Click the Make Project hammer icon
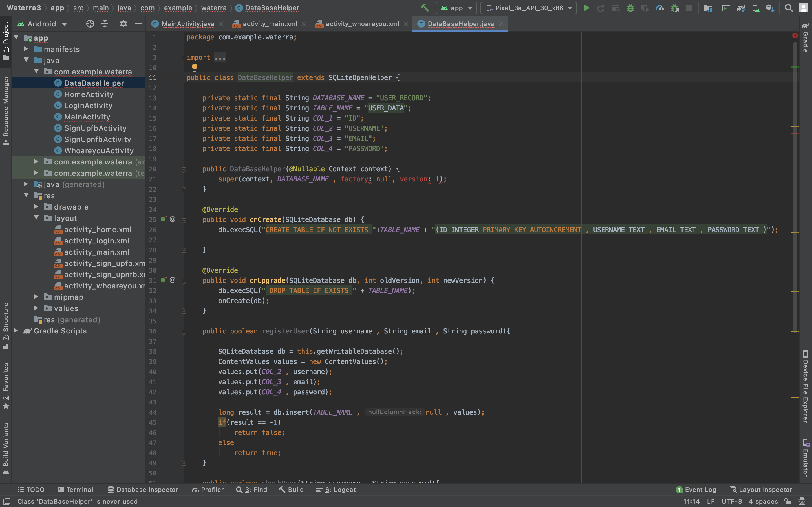 point(425,8)
